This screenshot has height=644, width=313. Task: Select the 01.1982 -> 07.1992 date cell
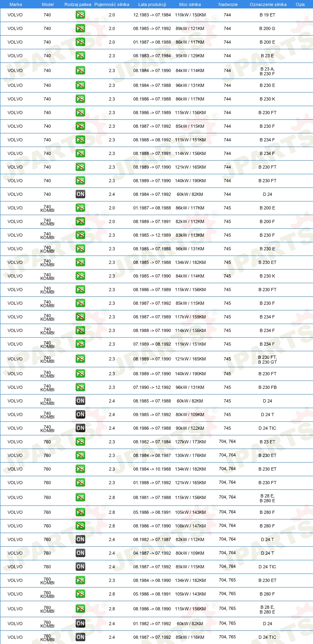152,624
